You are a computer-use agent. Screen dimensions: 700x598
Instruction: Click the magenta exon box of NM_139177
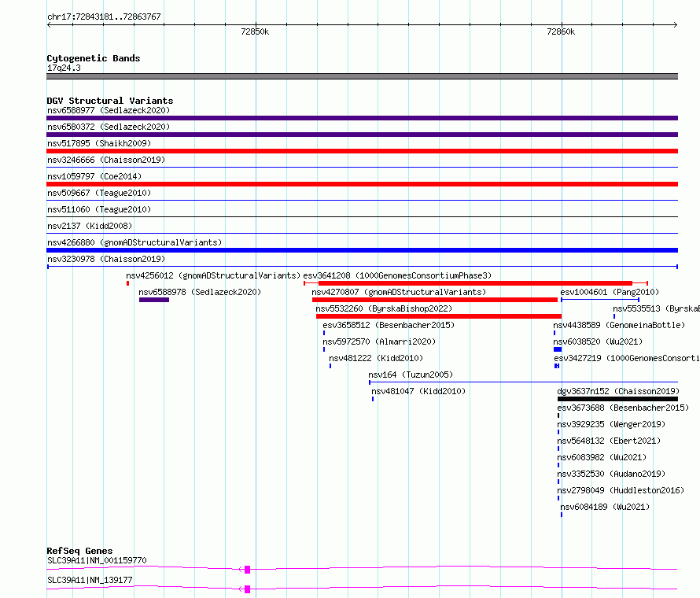pyautogui.click(x=247, y=589)
